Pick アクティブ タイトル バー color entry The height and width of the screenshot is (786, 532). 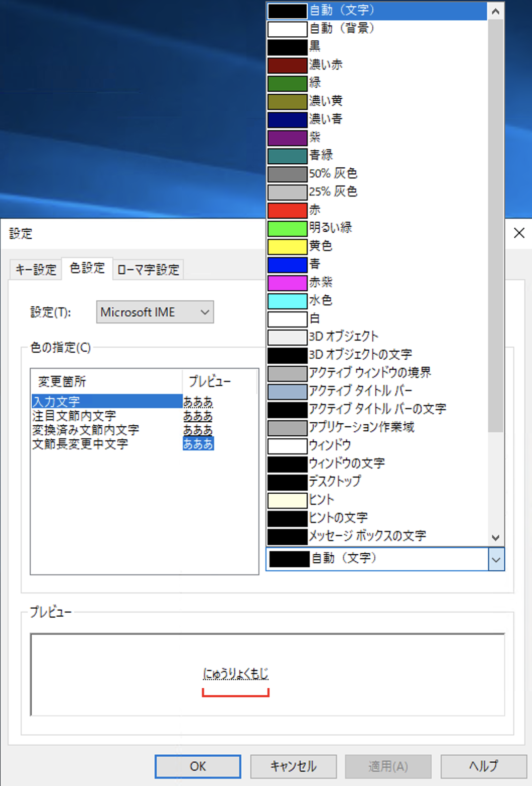coord(377,391)
